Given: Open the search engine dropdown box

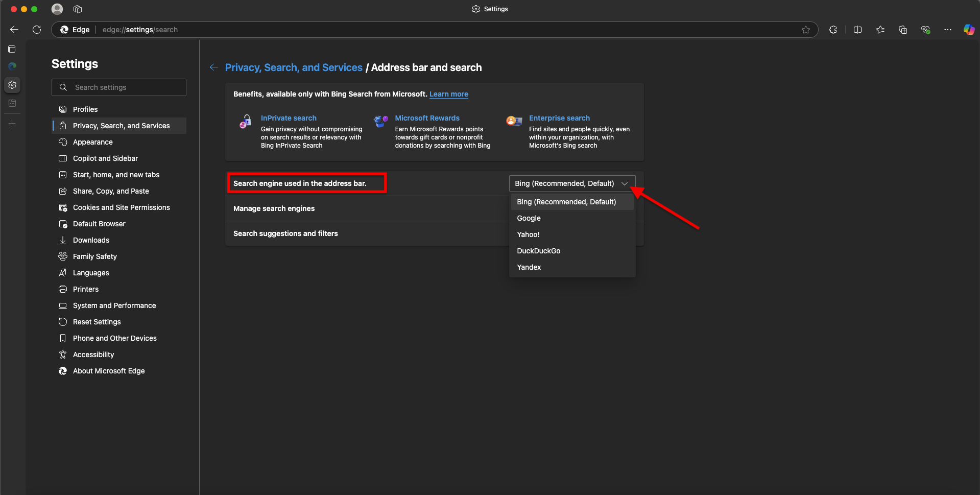Looking at the screenshot, I should pos(572,183).
